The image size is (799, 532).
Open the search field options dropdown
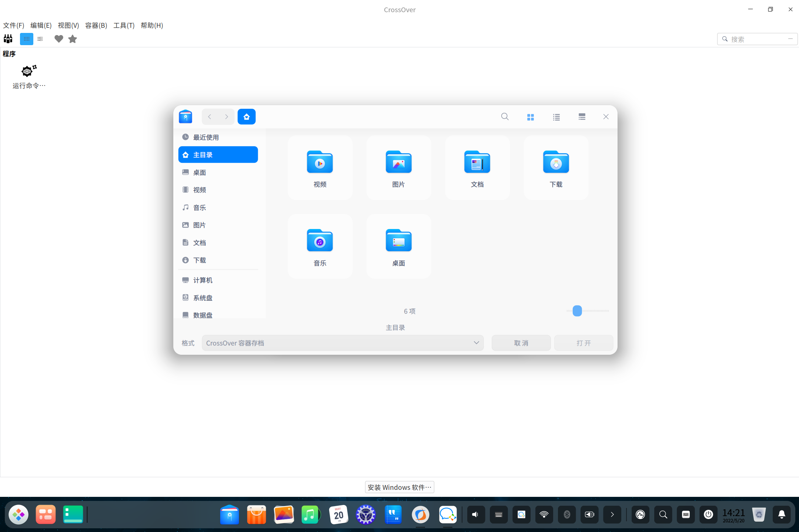(x=790, y=39)
